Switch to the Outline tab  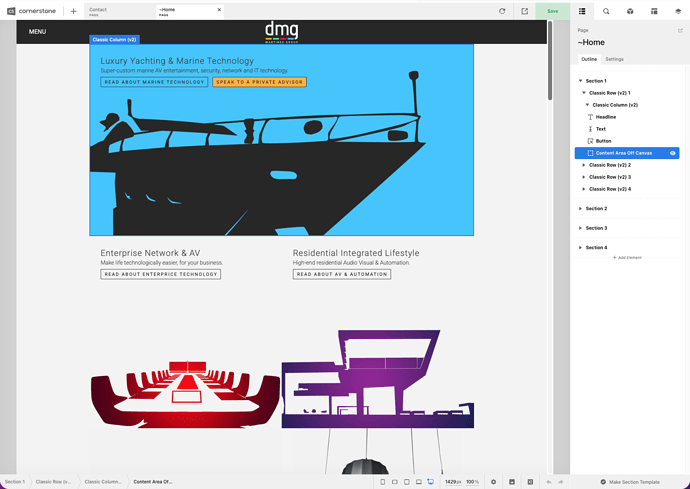pyautogui.click(x=589, y=59)
